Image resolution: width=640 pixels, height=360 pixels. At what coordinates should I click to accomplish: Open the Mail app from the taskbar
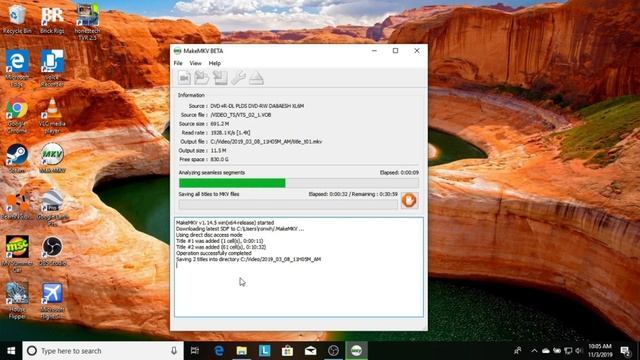tap(310, 351)
